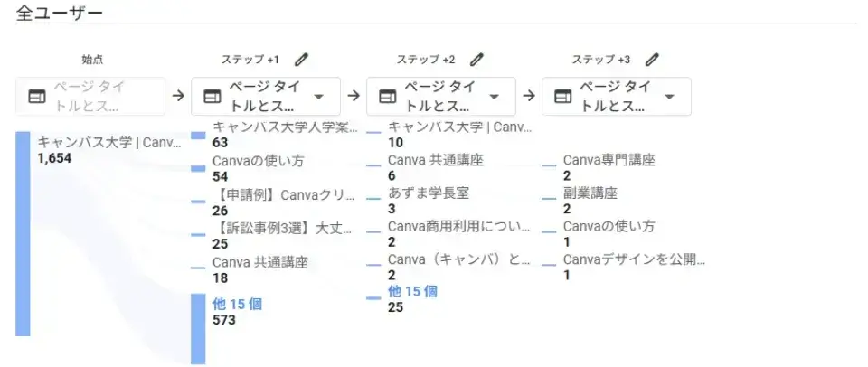Edit Step +1 with the pencil icon
The image size is (868, 367).
click(x=301, y=60)
